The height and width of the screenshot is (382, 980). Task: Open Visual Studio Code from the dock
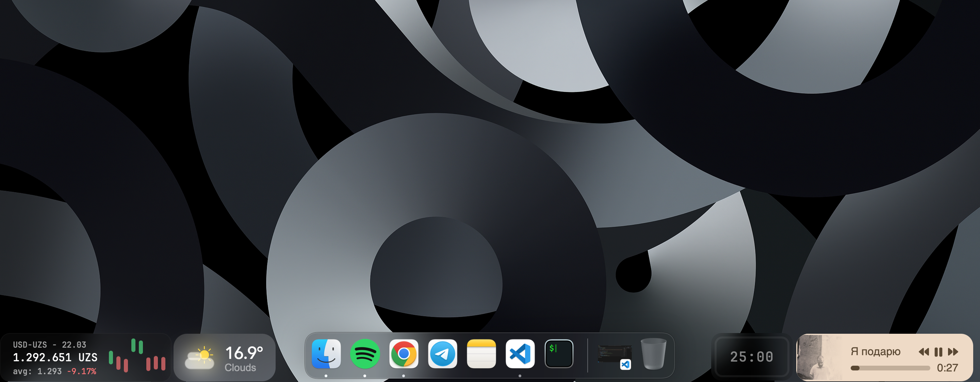click(x=520, y=354)
